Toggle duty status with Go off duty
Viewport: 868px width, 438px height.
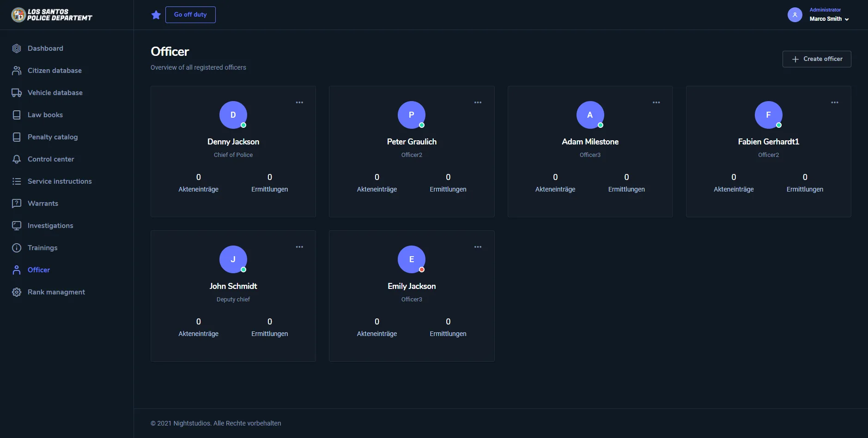click(x=190, y=15)
